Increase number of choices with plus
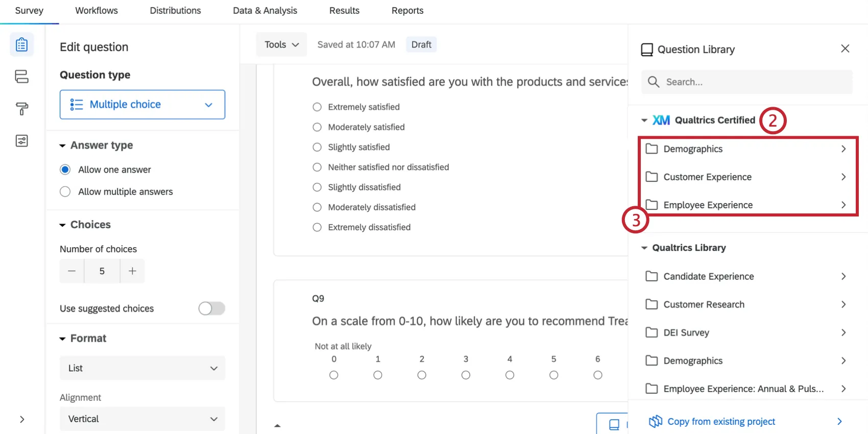 click(x=132, y=271)
